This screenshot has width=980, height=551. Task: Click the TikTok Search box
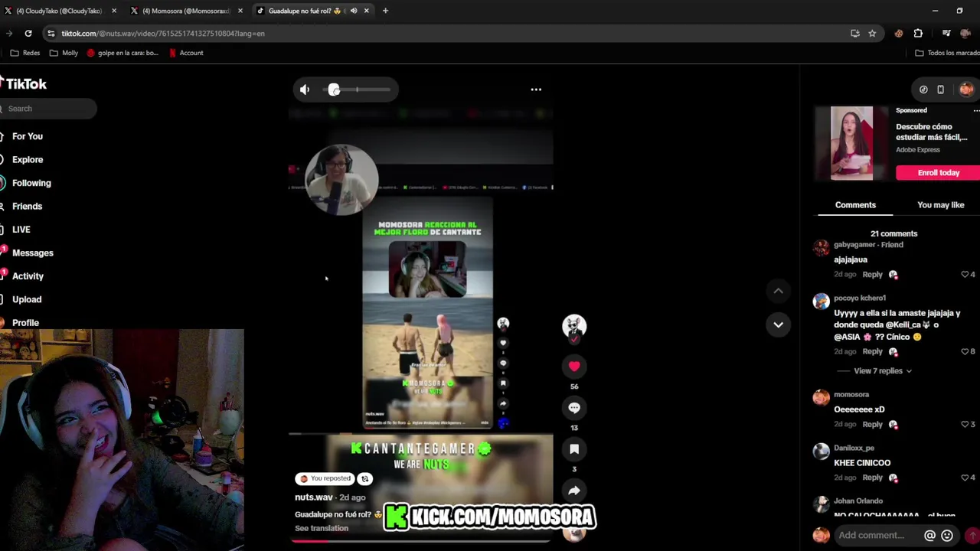coord(48,109)
